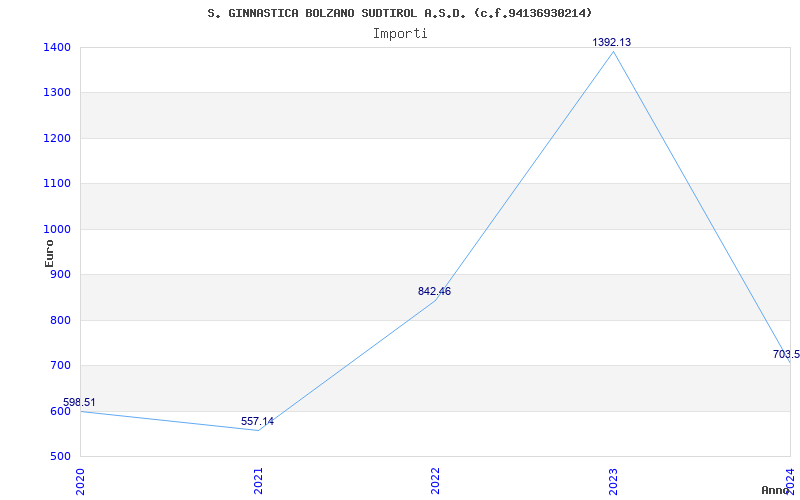Click the chart title S. GINNASTICA BOLZANO SUDTIROL
Viewport: 800px width, 500px height.
click(x=399, y=13)
